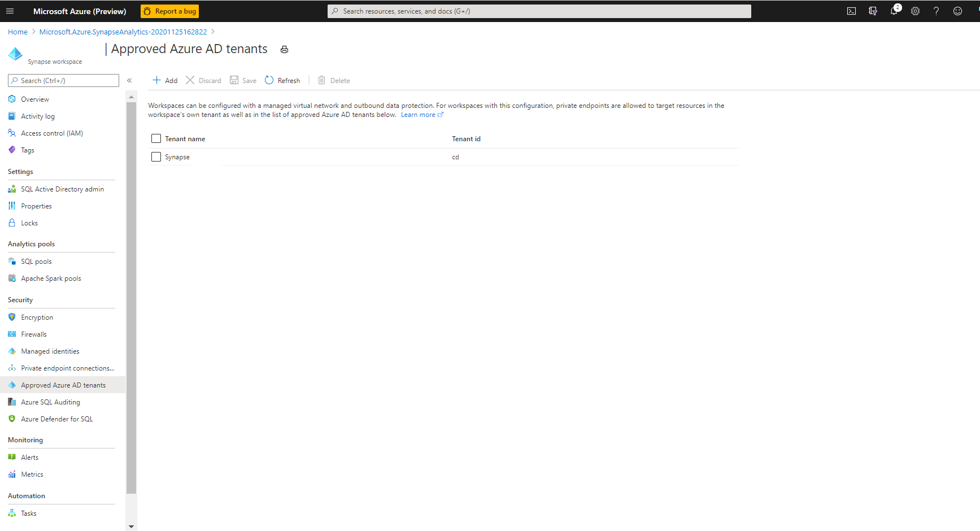This screenshot has height=531, width=980.
Task: Open SQL Active Directory admin
Action: (x=62, y=189)
